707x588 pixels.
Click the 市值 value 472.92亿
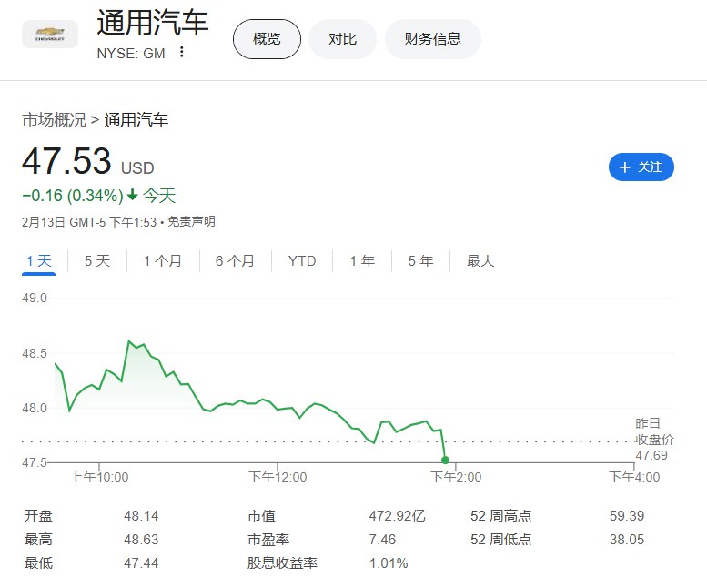398,516
